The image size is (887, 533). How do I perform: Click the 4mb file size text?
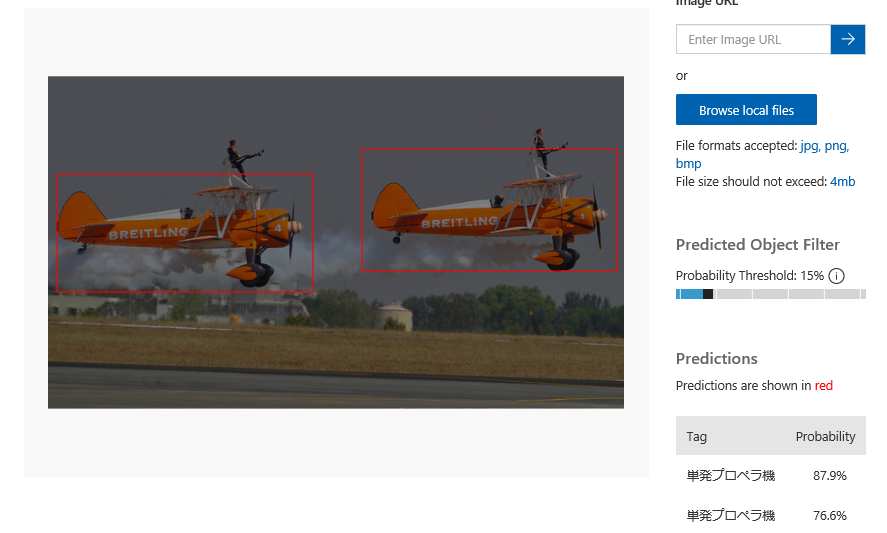point(842,182)
